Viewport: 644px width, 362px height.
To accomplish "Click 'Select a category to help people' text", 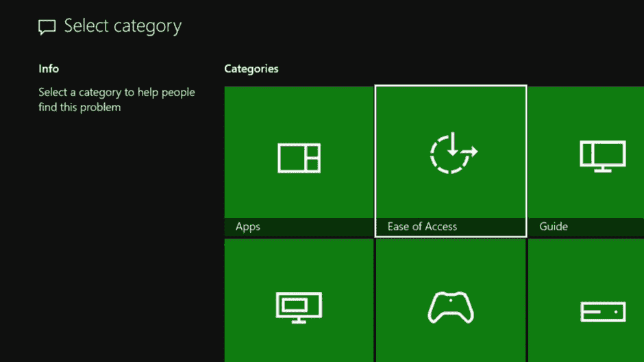I will (116, 93).
